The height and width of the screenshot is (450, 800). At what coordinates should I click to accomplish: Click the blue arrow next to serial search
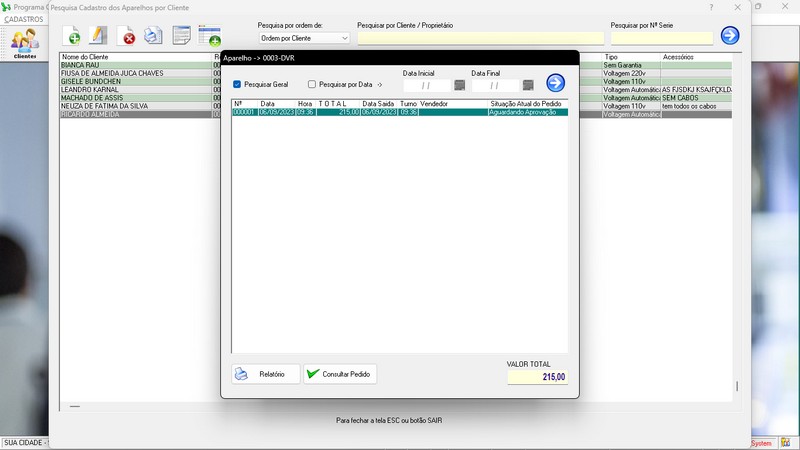[730, 35]
